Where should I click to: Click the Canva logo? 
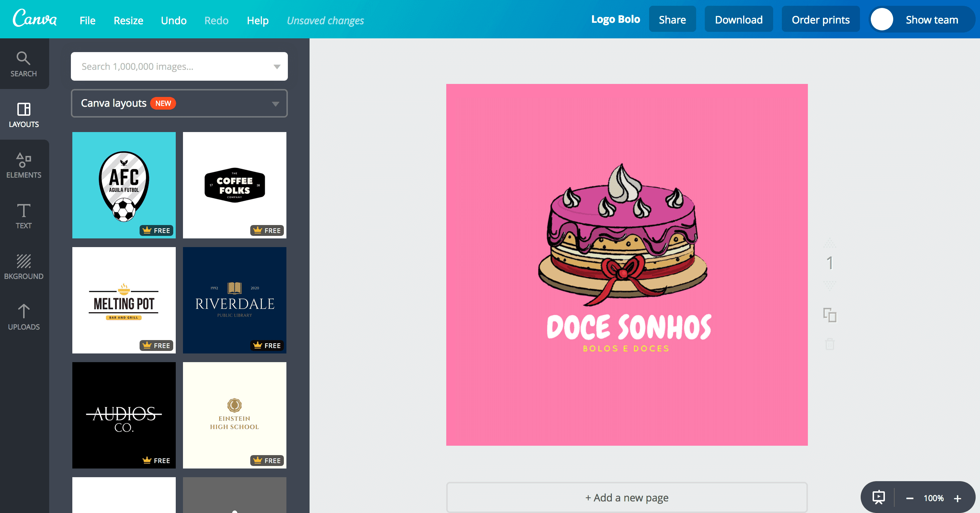click(35, 18)
